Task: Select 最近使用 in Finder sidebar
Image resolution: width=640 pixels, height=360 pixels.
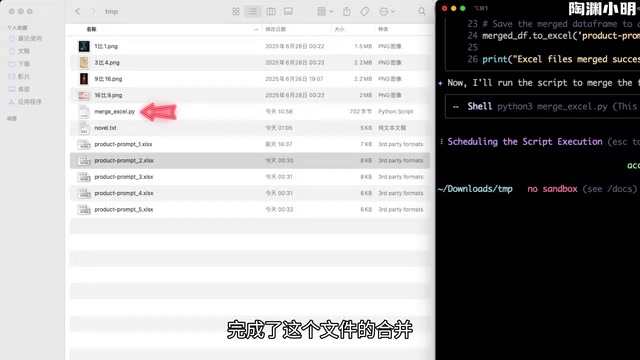Action: point(25,38)
